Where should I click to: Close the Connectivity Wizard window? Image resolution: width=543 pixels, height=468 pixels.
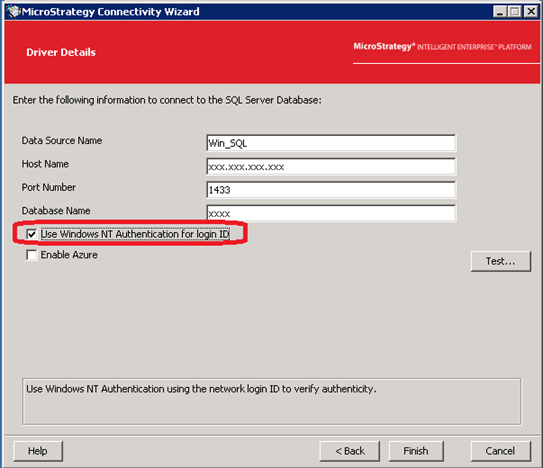(531, 12)
